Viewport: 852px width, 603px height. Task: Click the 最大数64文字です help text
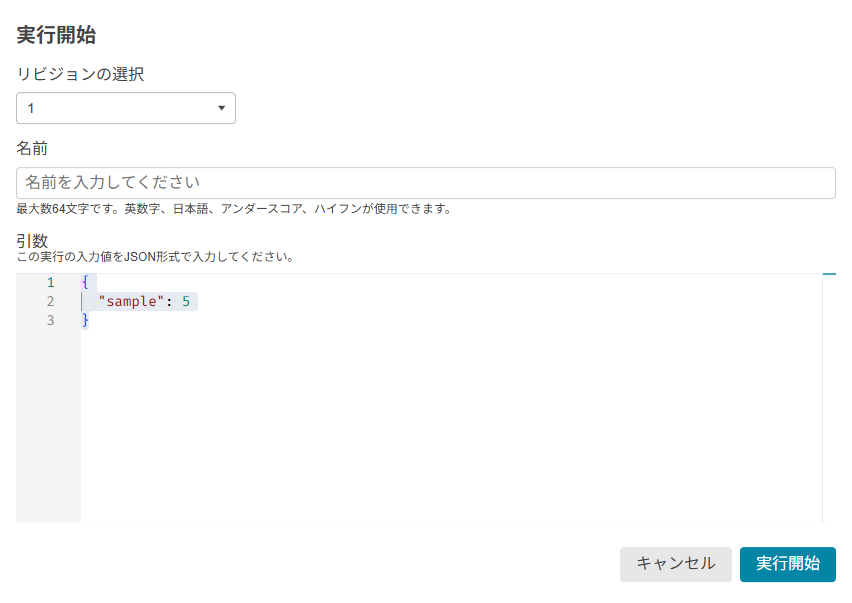coord(235,209)
